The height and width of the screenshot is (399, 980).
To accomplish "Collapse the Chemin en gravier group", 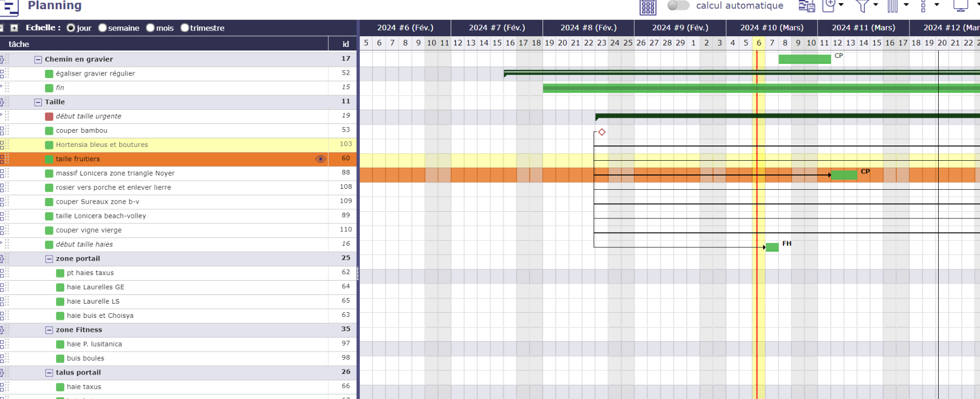I will pyautogui.click(x=38, y=60).
